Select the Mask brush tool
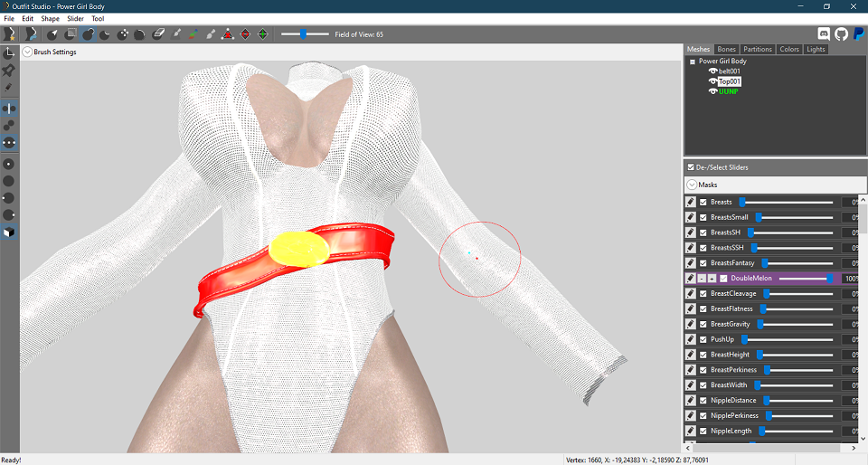The image size is (868, 465). coord(70,34)
